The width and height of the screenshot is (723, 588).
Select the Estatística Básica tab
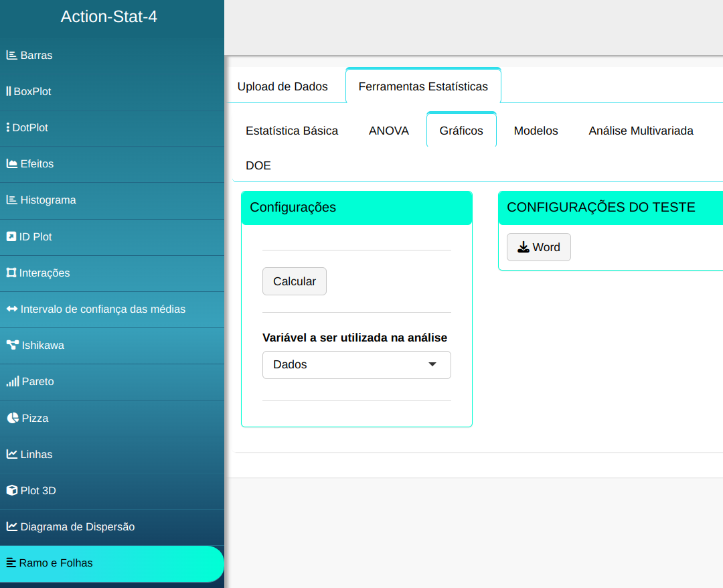point(292,131)
